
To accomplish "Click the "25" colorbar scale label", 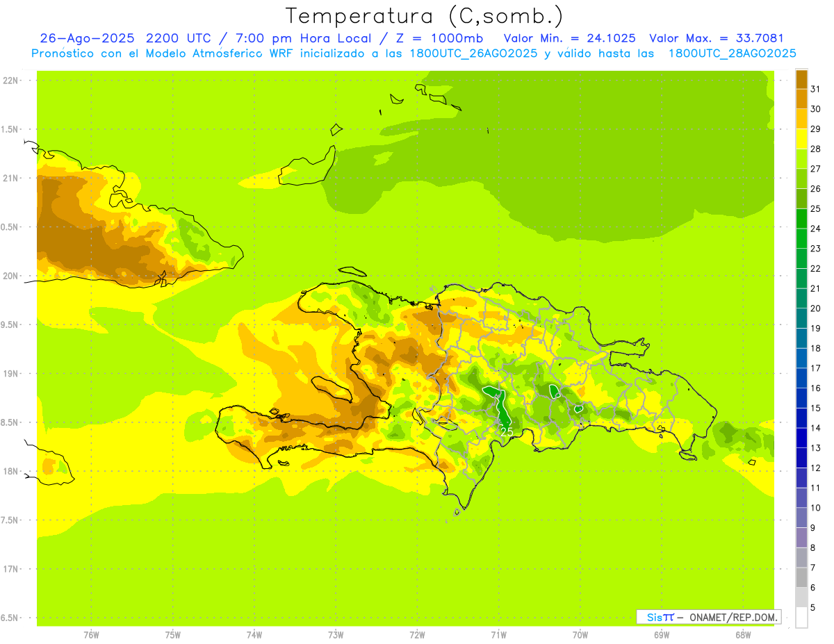I will pos(816,208).
